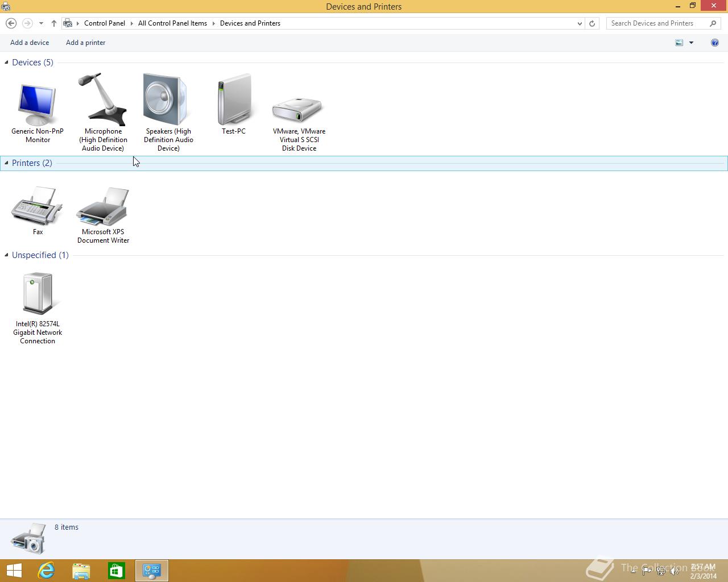Expand the chevron after Control Panel breadcrumb
Screen dimensions: 728x582
point(131,23)
